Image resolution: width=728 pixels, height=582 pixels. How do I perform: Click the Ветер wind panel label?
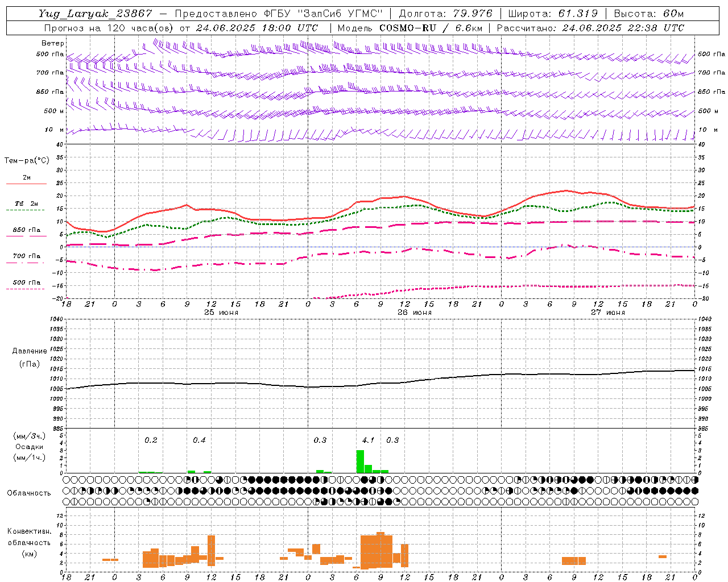click(53, 43)
